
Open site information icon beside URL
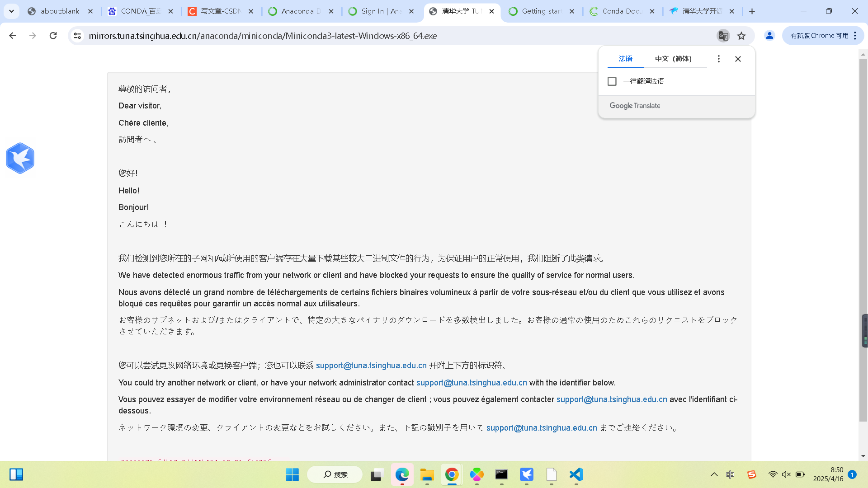[77, 36]
